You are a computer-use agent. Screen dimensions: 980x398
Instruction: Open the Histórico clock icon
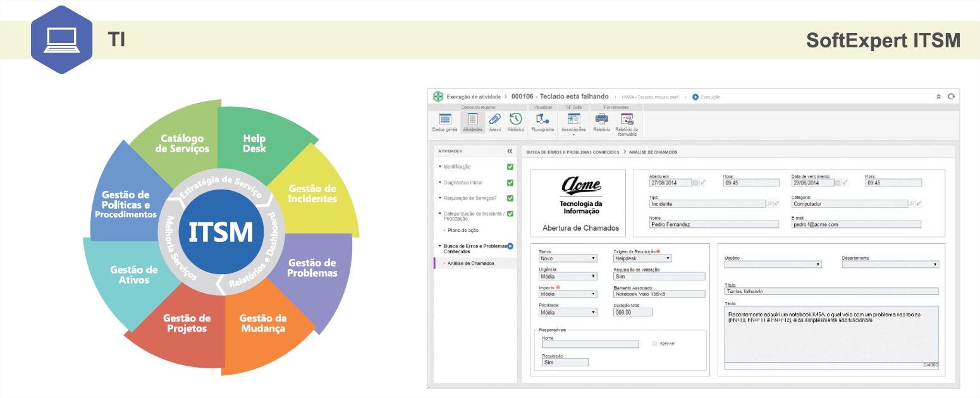(x=515, y=122)
